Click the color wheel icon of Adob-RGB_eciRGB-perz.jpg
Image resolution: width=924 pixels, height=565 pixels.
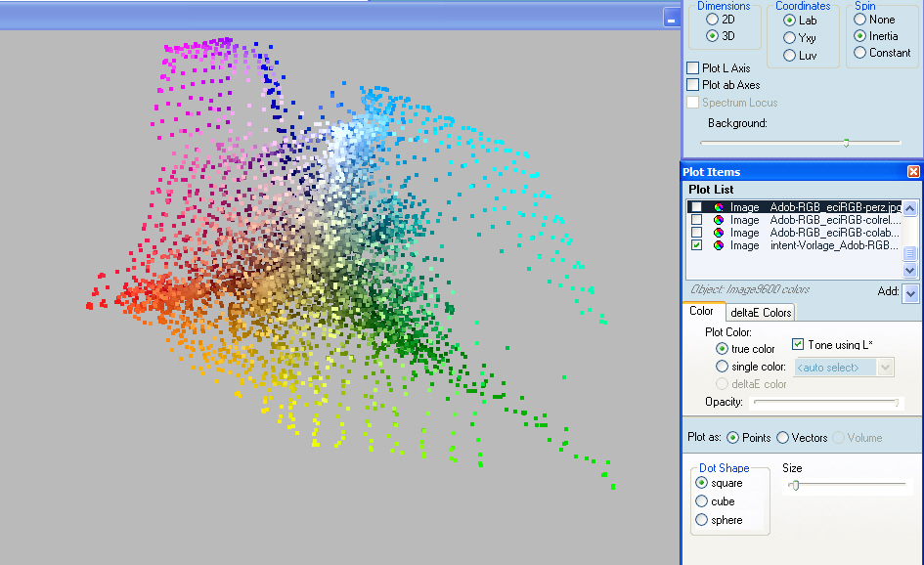[720, 207]
